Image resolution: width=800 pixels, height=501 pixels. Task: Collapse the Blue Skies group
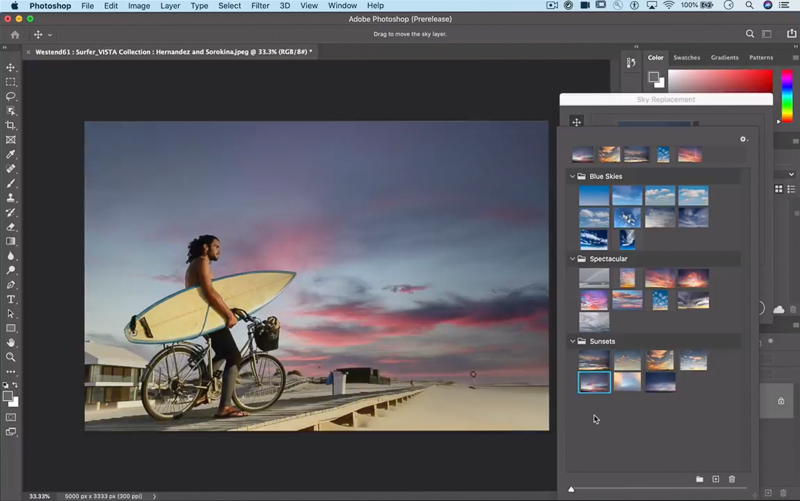[x=573, y=177]
